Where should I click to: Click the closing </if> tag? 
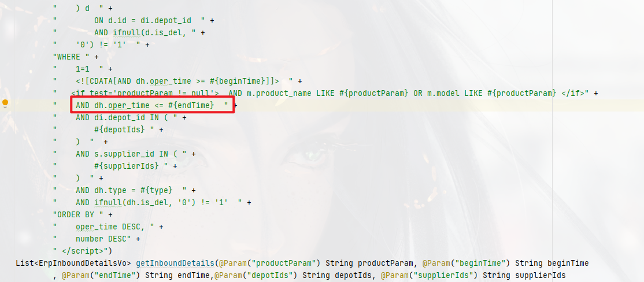coord(572,93)
